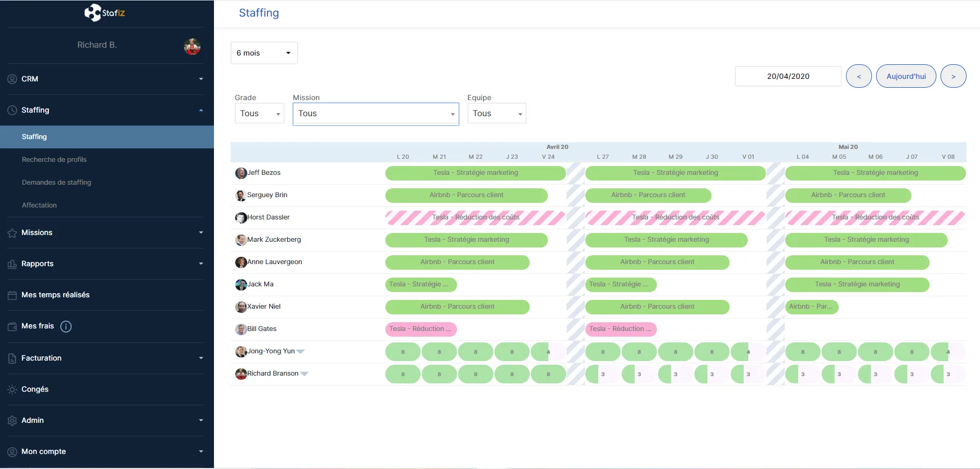The height and width of the screenshot is (469, 980).
Task: Click the date field showing 20/04/2020
Action: point(788,76)
